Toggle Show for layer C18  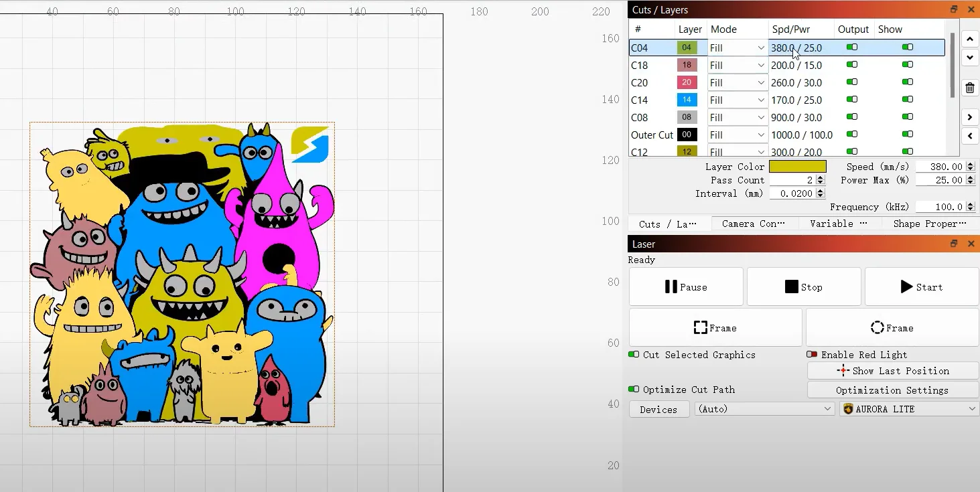(908, 65)
